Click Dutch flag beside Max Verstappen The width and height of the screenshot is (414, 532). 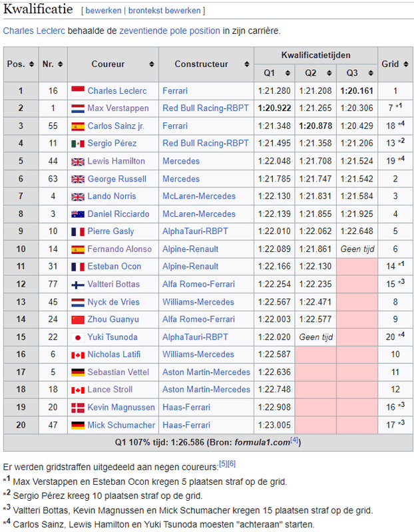click(x=78, y=108)
